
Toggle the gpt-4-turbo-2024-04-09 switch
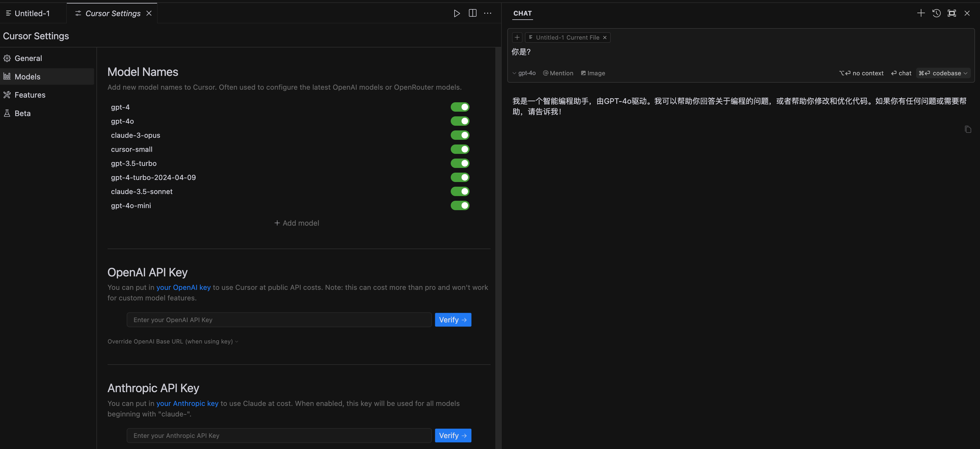460,177
